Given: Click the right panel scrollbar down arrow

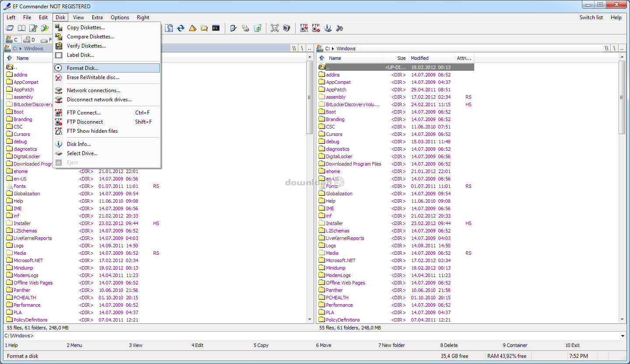Looking at the screenshot, I should (622, 320).
